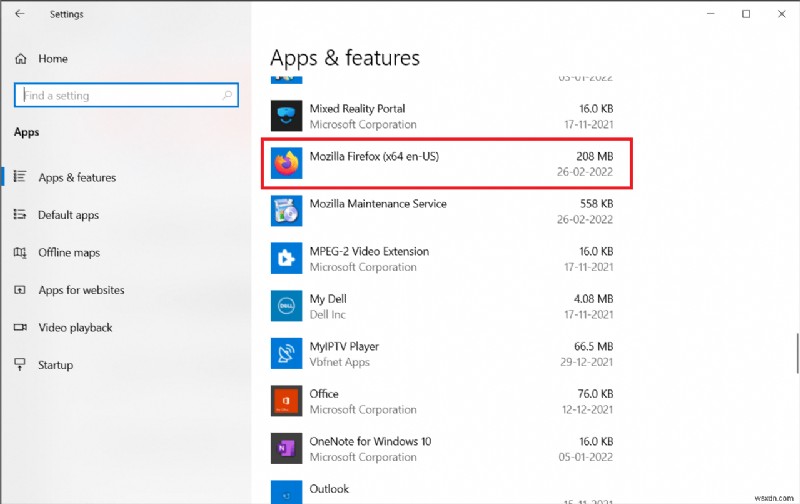The image size is (800, 504).
Task: Click the 4.08 MB size value
Action: point(593,298)
